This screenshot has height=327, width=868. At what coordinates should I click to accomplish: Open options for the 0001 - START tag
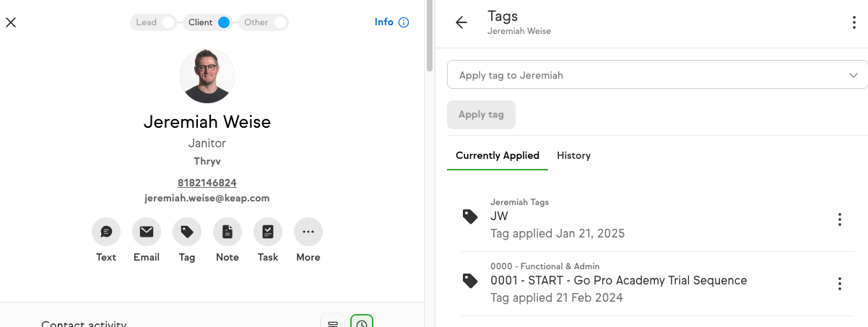(839, 284)
